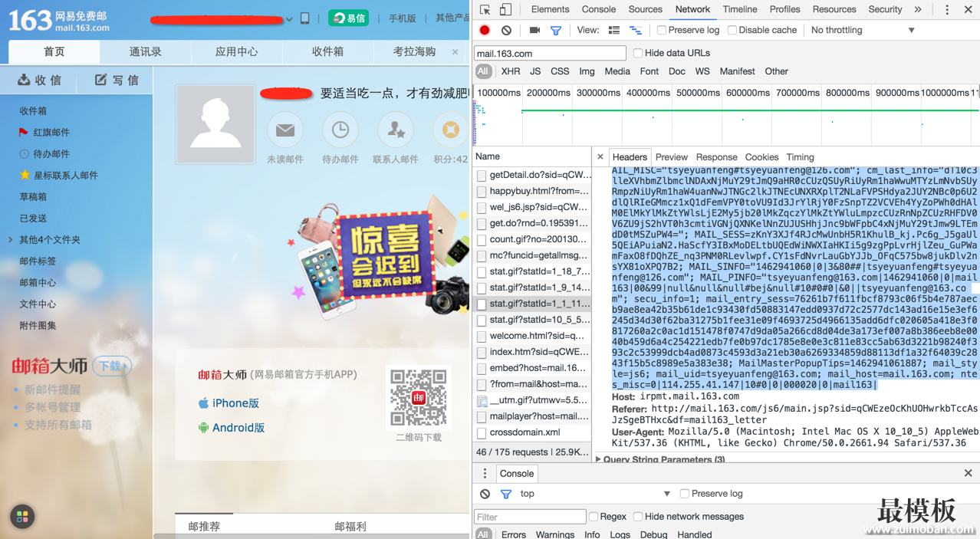Toggle the network overview waterfall icon

pyautogui.click(x=636, y=30)
